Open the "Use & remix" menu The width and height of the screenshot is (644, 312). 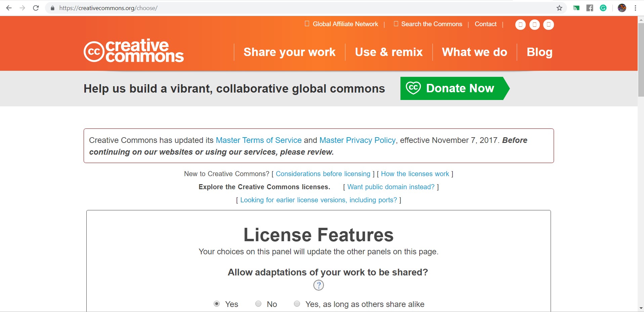(389, 52)
